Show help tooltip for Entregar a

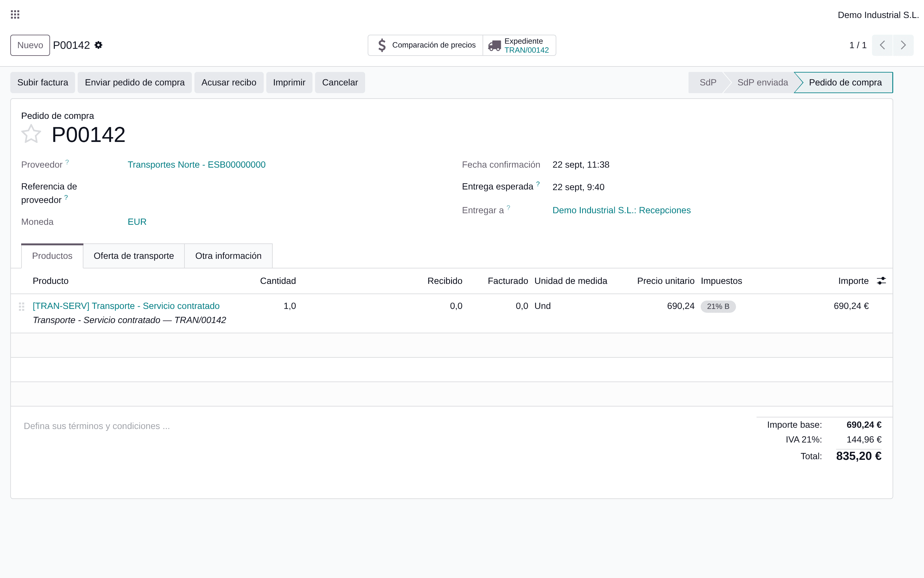pyautogui.click(x=509, y=207)
